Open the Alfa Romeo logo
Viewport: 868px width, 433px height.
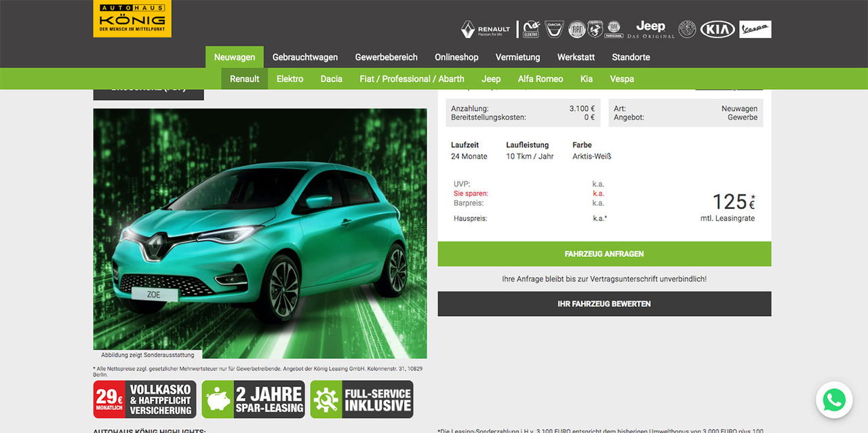[x=687, y=29]
